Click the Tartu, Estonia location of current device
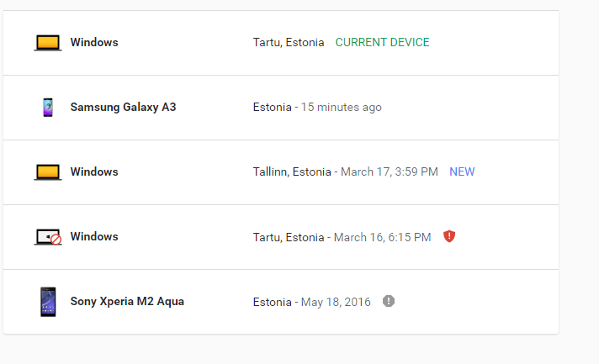This screenshot has height=364, width=599. pyautogui.click(x=289, y=42)
